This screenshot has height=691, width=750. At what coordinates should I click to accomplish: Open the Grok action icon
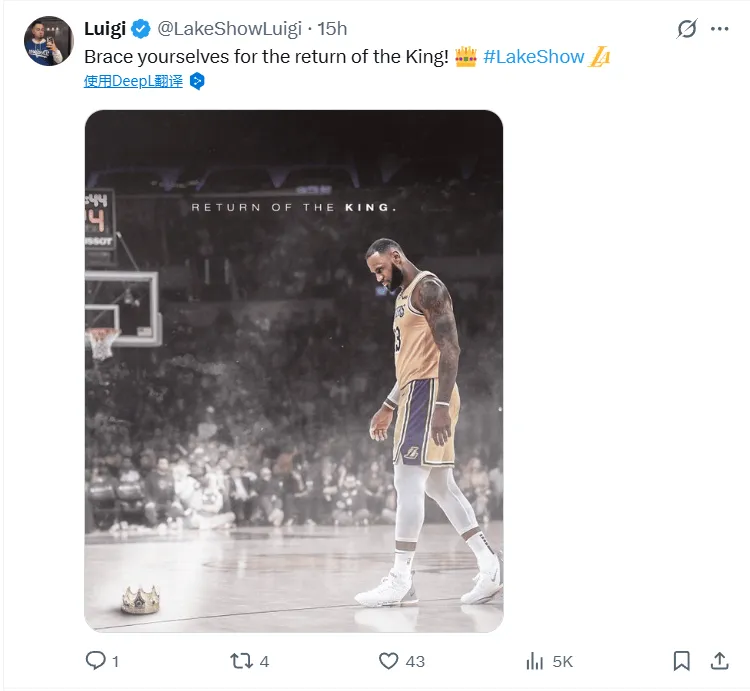(686, 29)
